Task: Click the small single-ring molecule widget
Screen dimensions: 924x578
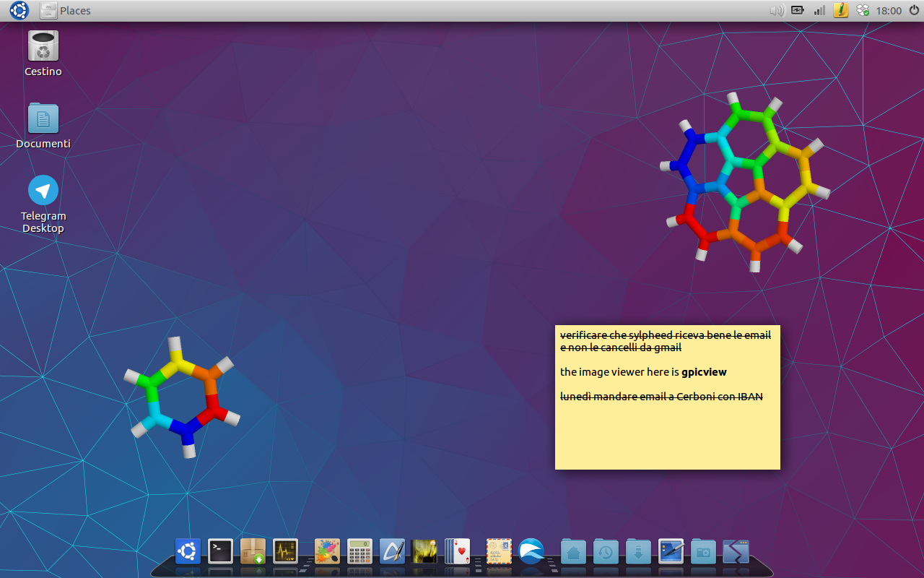Action: [182, 397]
